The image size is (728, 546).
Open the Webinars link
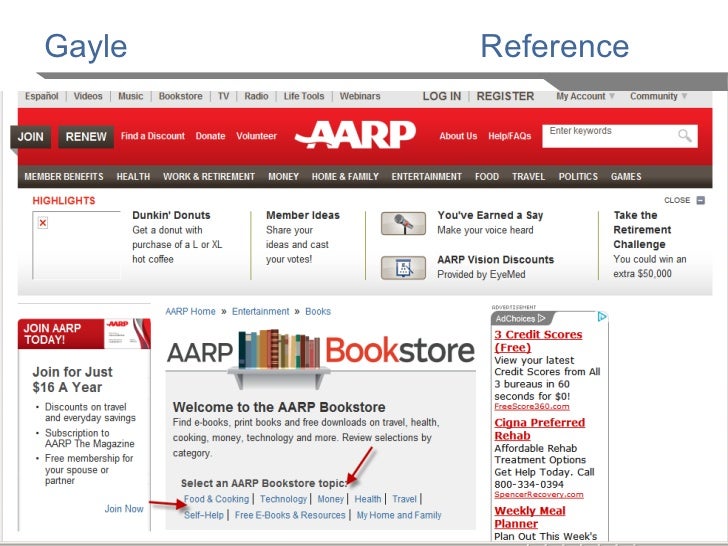click(x=360, y=96)
